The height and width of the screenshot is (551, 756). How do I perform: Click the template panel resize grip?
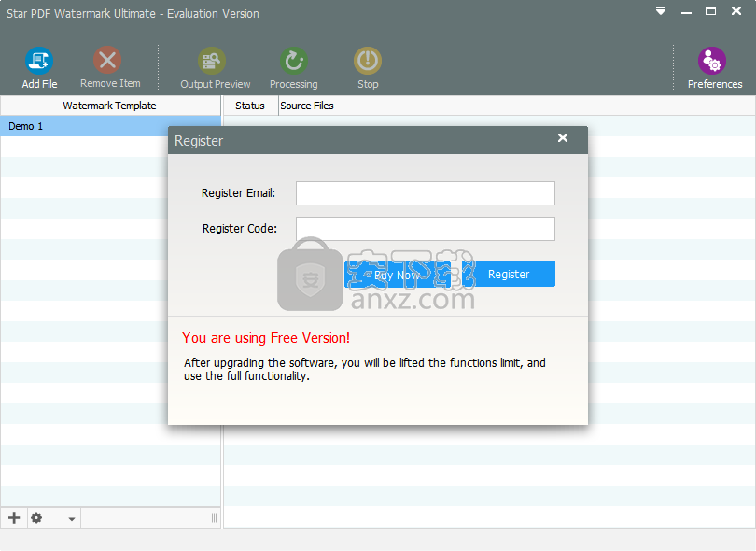coord(214,518)
